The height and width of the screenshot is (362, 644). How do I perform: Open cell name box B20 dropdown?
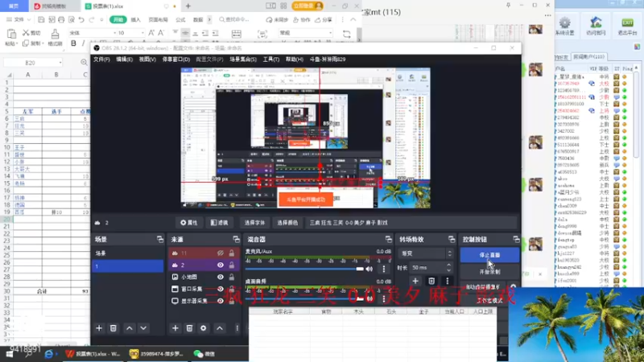(x=60, y=63)
